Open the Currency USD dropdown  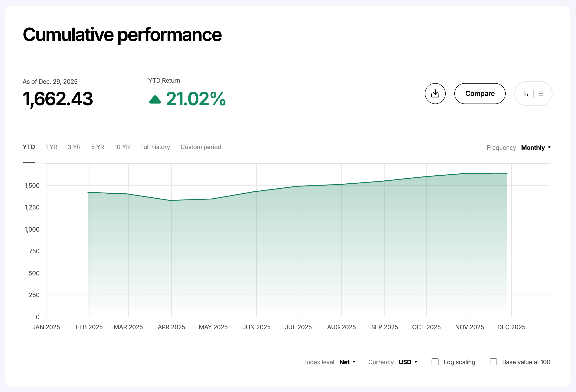408,362
